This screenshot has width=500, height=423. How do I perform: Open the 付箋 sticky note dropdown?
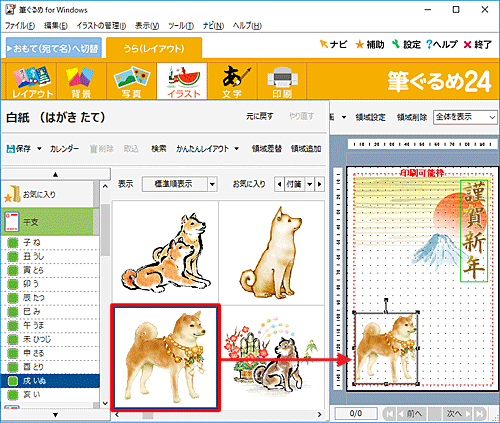(310, 184)
